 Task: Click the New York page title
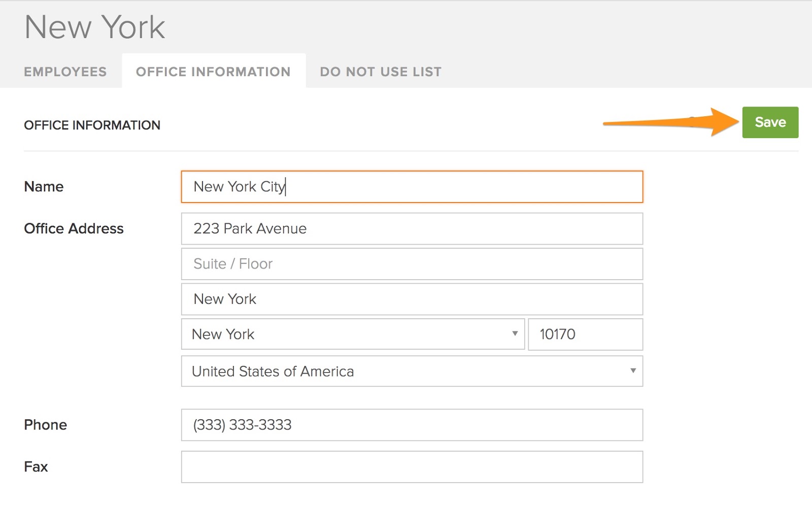pyautogui.click(x=94, y=27)
